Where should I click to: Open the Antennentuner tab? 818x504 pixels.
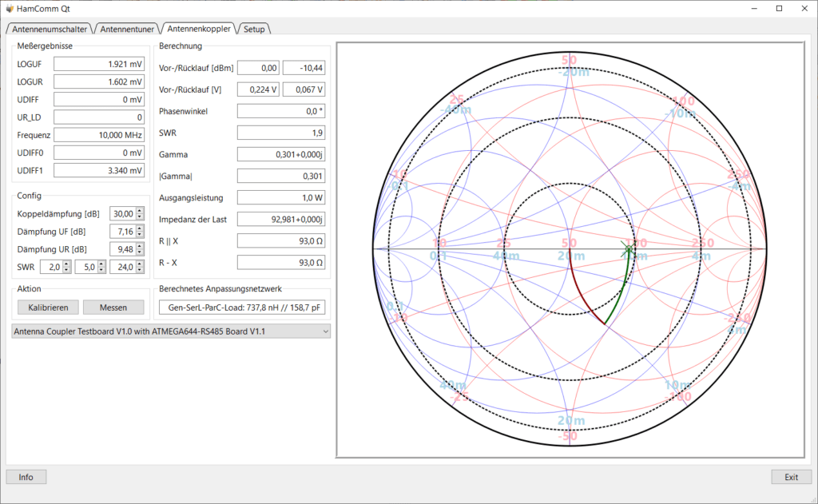(127, 30)
